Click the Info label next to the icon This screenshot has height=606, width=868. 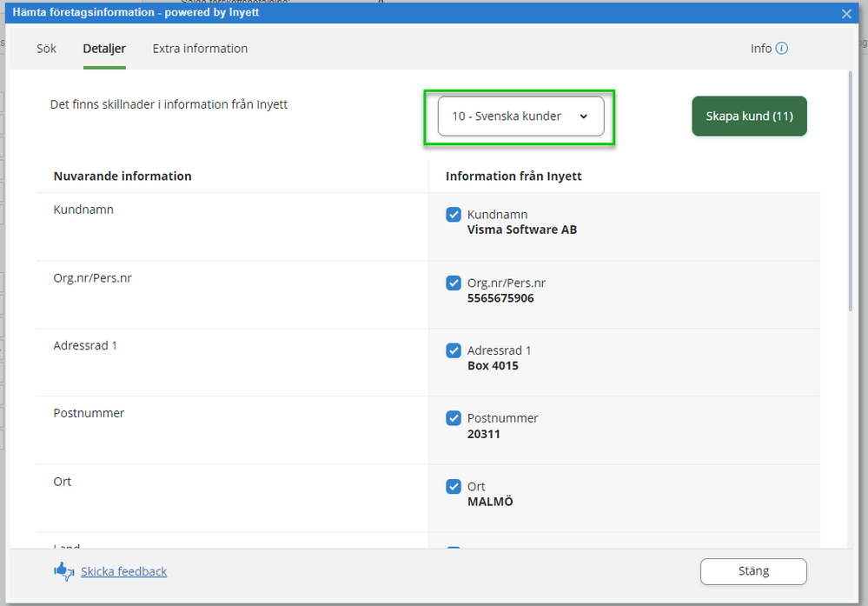pyautogui.click(x=760, y=49)
